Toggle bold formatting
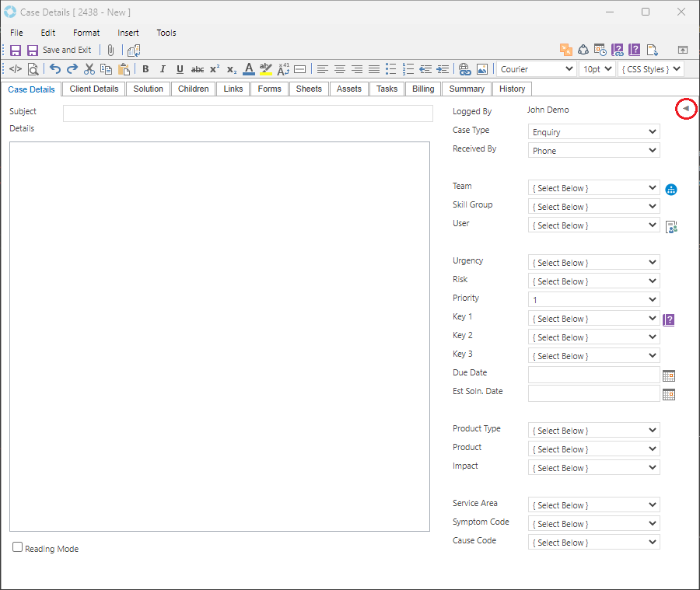The width and height of the screenshot is (700, 590). 145,69
